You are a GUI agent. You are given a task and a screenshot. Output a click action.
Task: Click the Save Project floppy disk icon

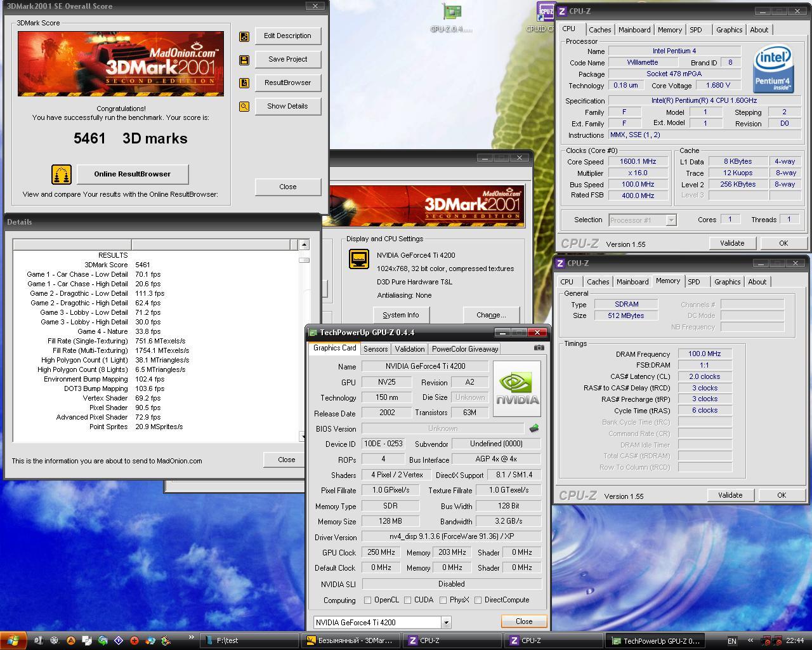244,60
